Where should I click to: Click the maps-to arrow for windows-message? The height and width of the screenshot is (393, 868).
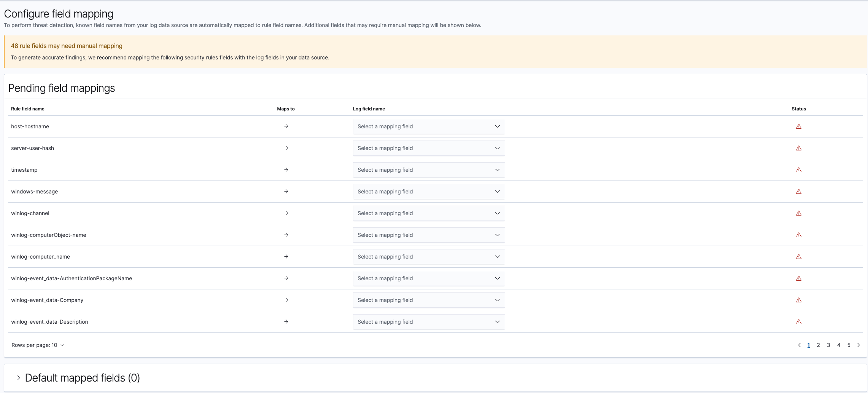click(x=286, y=192)
